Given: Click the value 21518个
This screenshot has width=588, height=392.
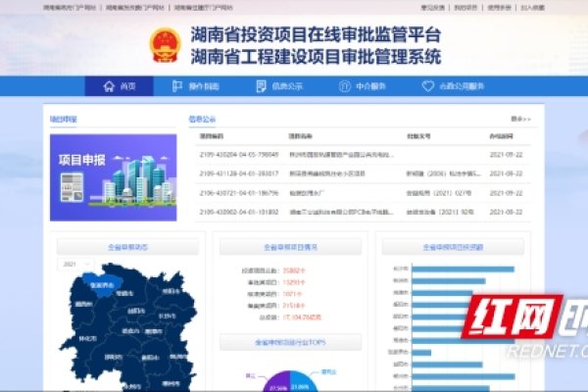Looking at the screenshot, I should click(x=294, y=306).
